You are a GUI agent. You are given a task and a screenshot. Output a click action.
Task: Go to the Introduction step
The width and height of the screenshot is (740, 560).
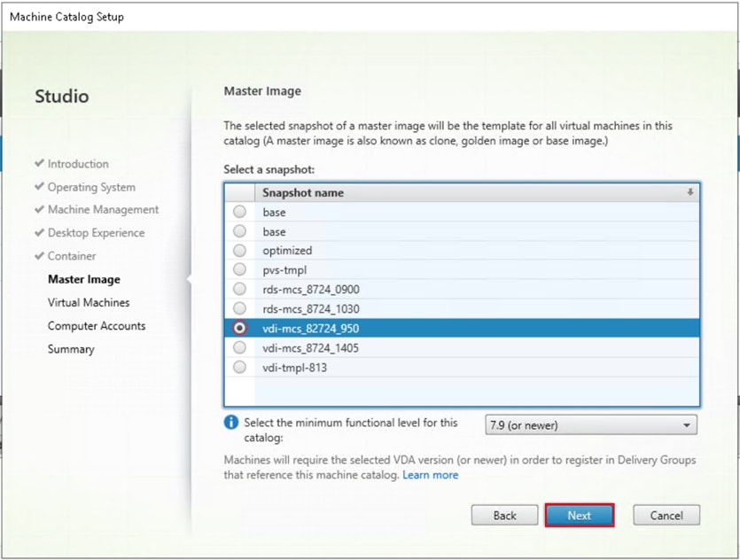(x=78, y=164)
